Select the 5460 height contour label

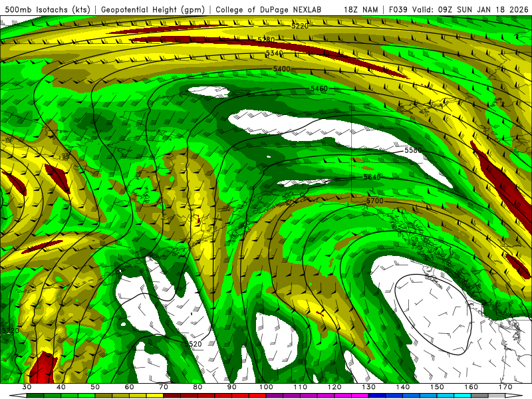pos(319,88)
